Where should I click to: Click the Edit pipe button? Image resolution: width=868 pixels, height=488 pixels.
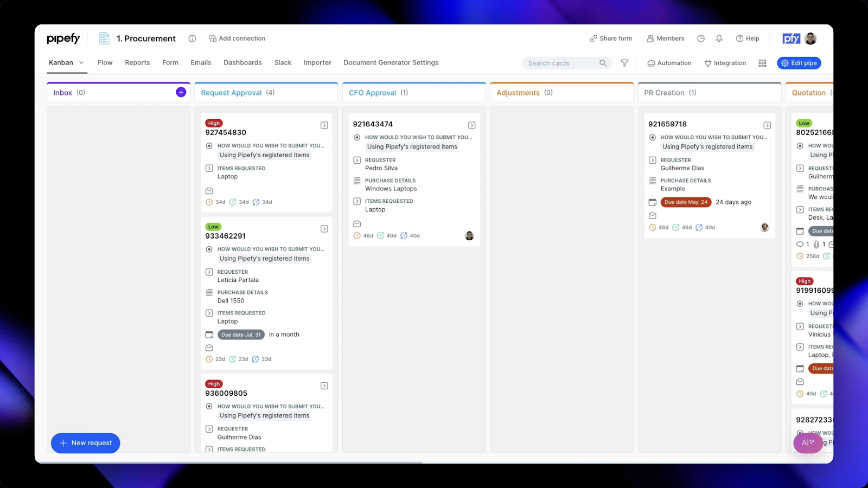coord(799,63)
